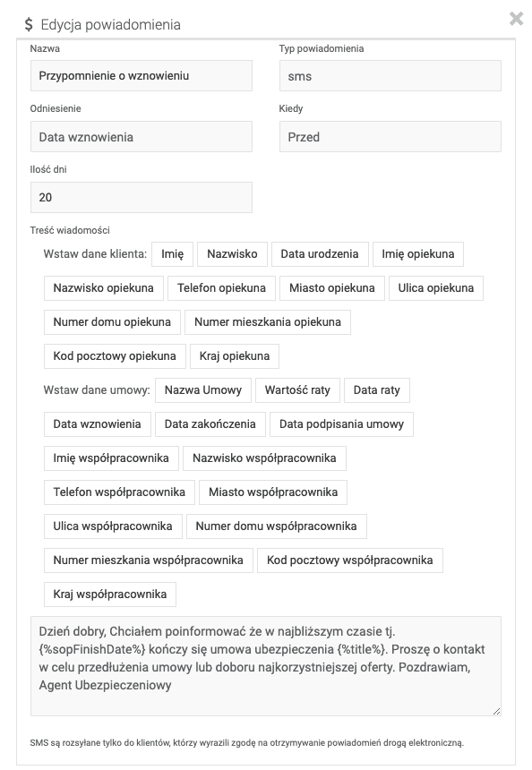532x770 pixels.
Task: Insert the Data zakończenia tag
Action: click(210, 423)
